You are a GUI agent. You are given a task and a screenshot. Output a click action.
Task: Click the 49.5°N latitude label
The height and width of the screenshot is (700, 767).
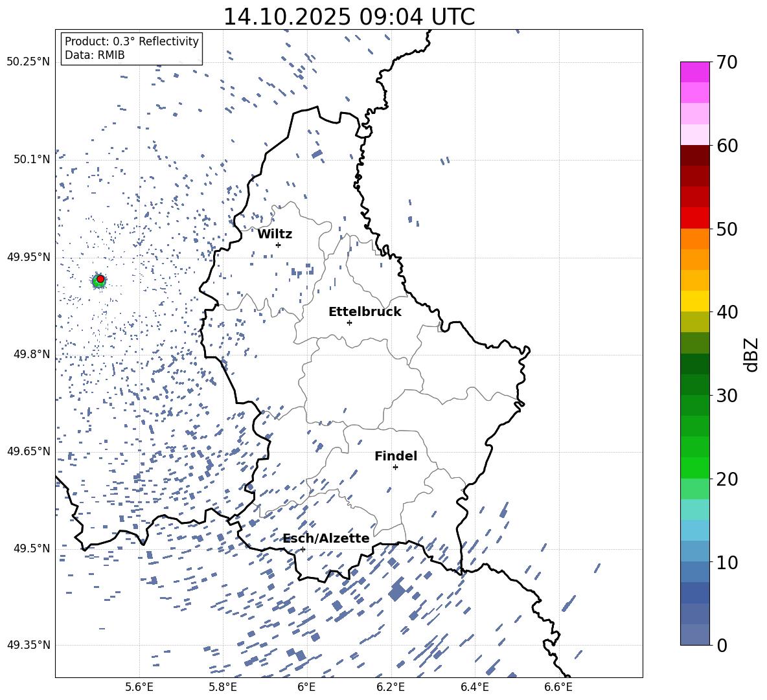[x=32, y=548]
